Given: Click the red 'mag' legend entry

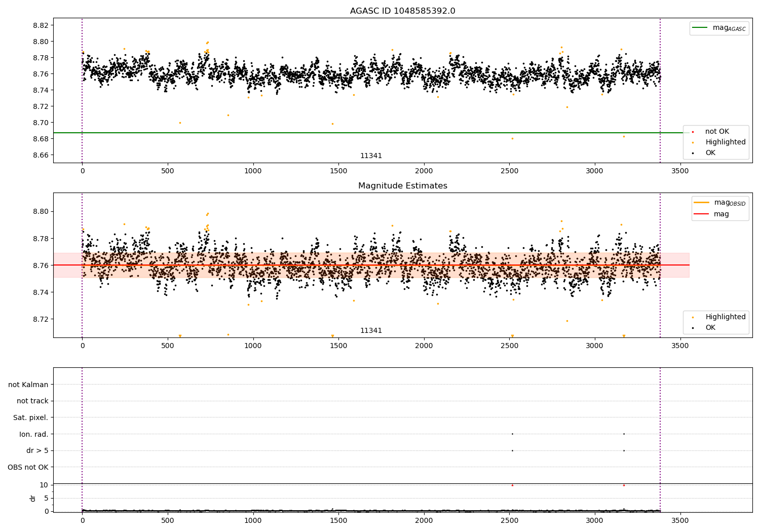Looking at the screenshot, I should [712, 214].
